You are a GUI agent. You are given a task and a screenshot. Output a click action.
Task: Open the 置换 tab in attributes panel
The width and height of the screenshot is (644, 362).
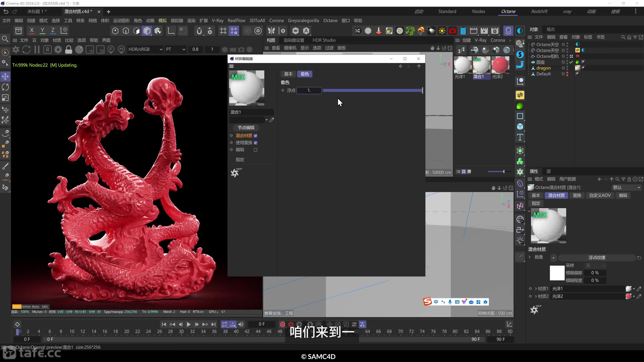coord(577,196)
